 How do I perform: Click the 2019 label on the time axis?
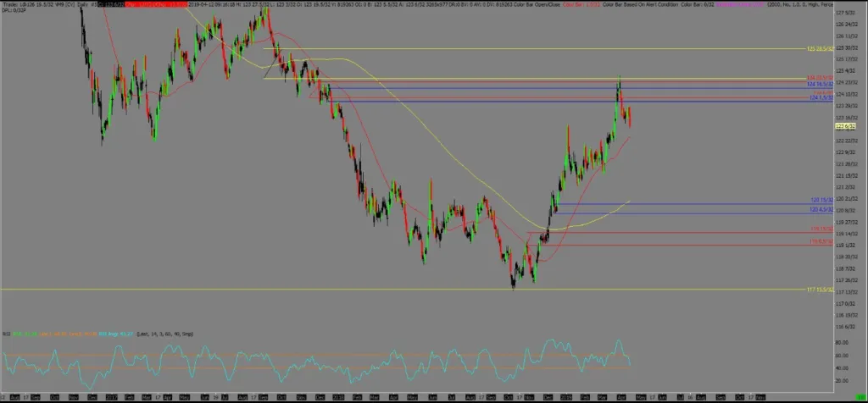coord(565,397)
